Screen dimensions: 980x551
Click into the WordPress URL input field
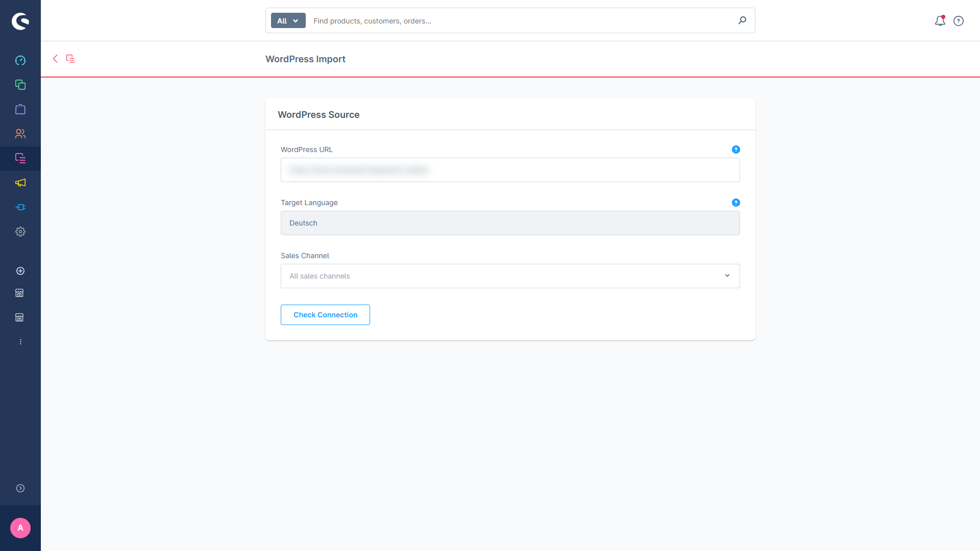(x=510, y=170)
